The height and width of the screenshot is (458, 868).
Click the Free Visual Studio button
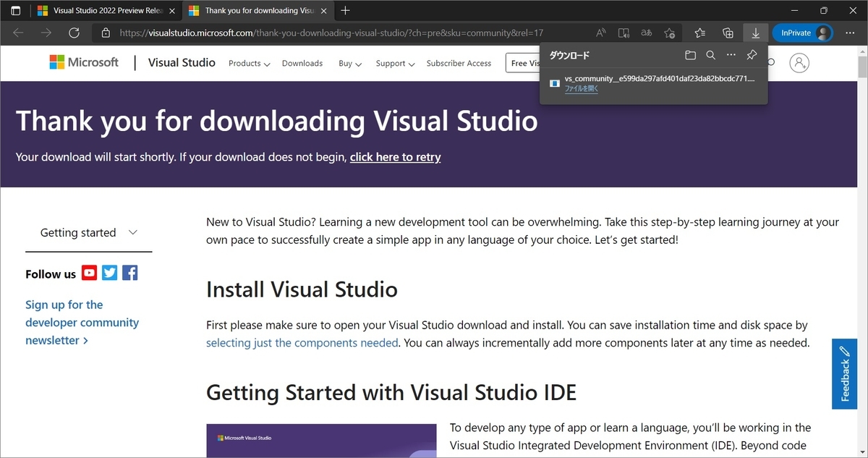[x=523, y=63]
